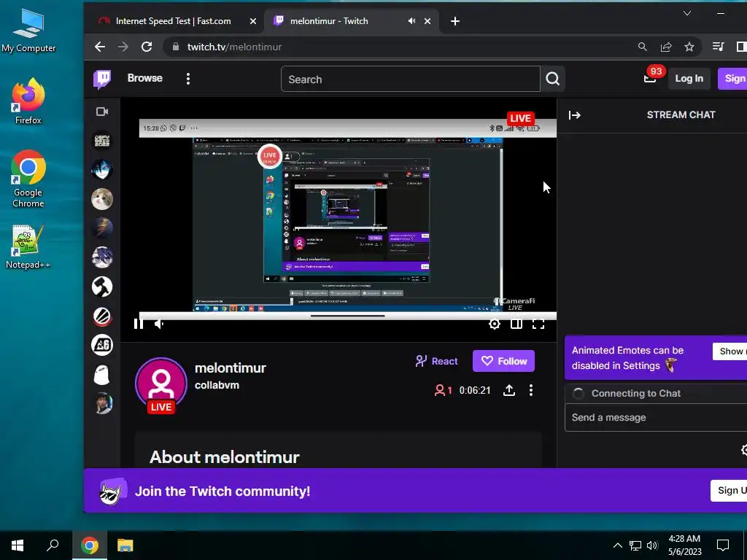This screenshot has width=747, height=560.
Task: Toggle theatre mode in the player
Action: [x=516, y=324]
